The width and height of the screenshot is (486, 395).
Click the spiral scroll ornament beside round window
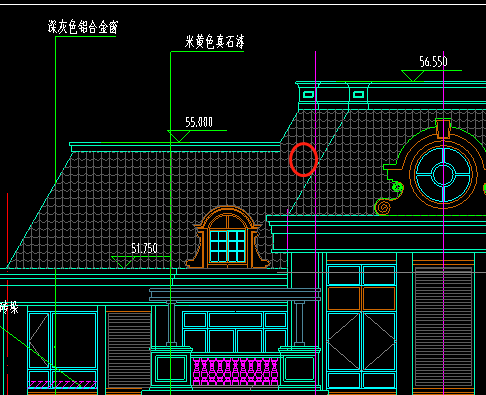(x=383, y=207)
